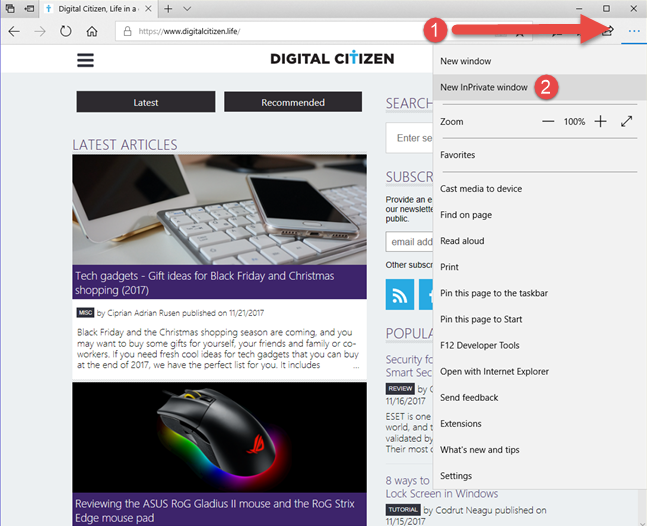Open Settings from the menu

coord(456,476)
